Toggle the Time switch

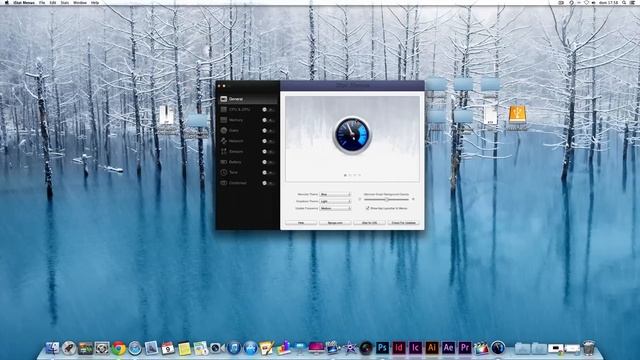tap(268, 173)
